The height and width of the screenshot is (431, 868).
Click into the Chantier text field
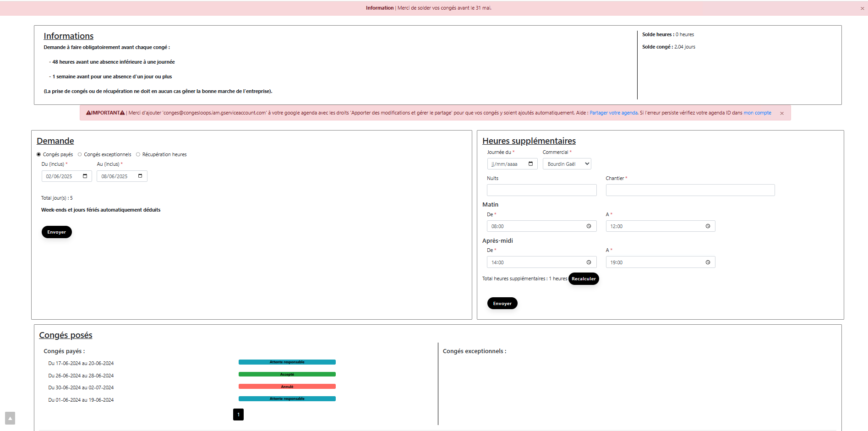point(690,190)
